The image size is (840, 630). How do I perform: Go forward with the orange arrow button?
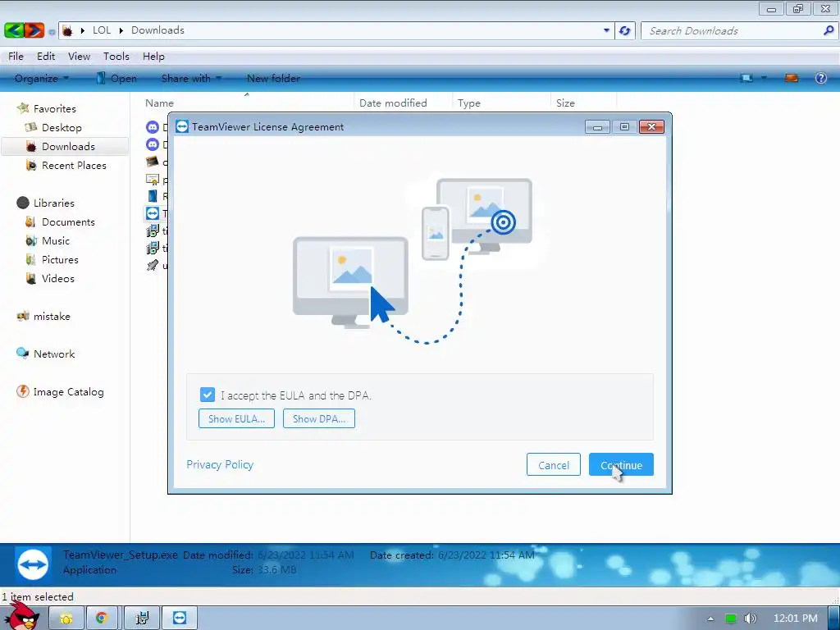(34, 30)
